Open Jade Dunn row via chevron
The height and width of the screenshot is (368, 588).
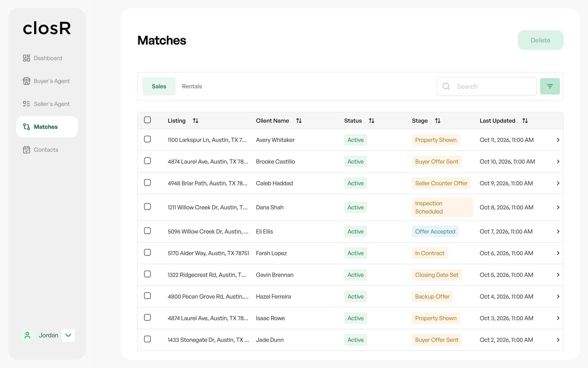tap(558, 340)
